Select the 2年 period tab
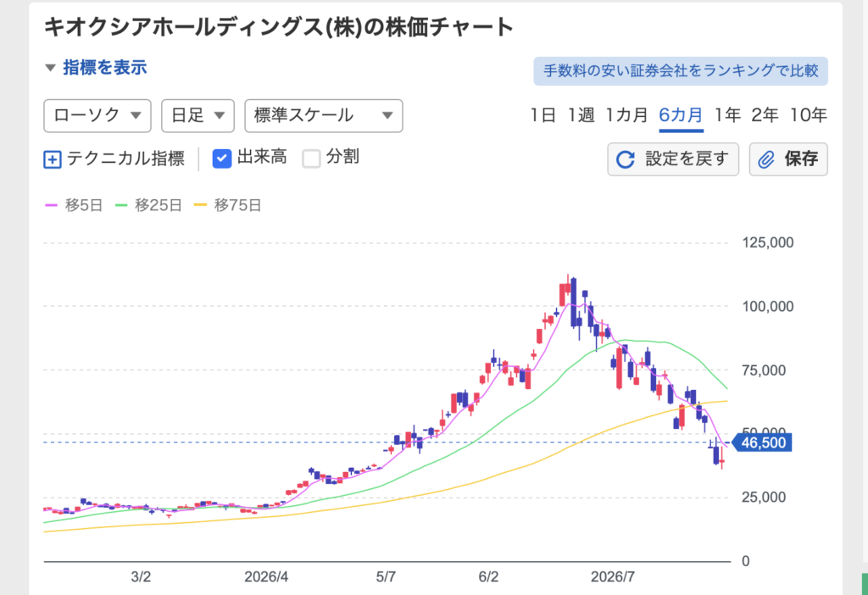 [x=765, y=115]
